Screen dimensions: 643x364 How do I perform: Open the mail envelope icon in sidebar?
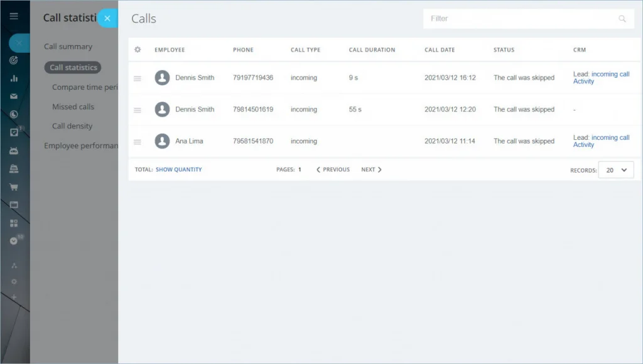pyautogui.click(x=14, y=96)
